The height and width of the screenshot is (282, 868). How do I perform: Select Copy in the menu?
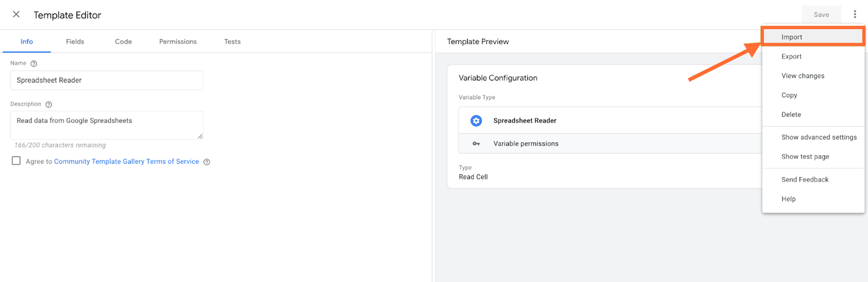tap(813, 95)
